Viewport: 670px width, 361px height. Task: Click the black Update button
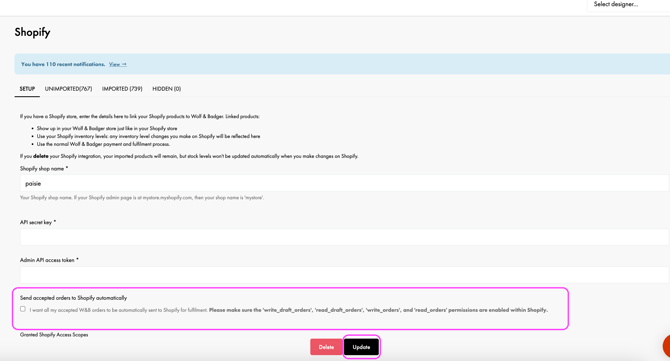[x=361, y=347]
